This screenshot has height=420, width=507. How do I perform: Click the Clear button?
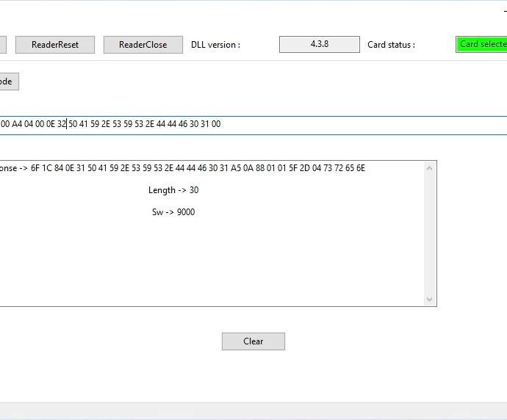[253, 341]
